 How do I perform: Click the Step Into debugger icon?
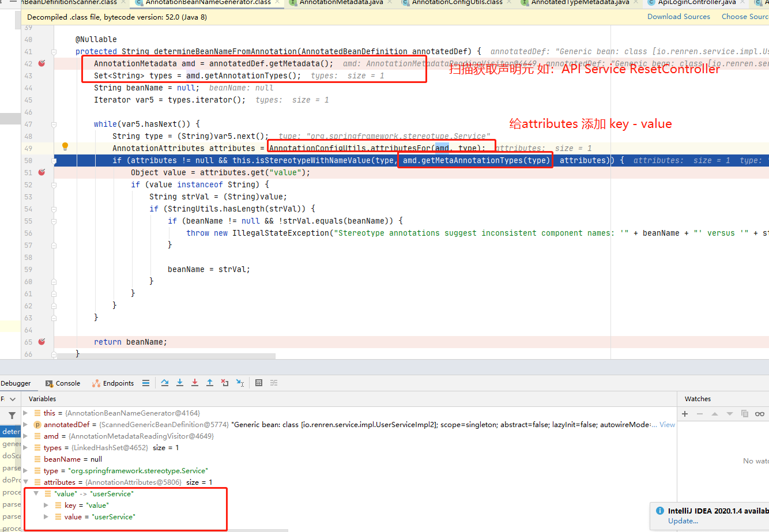tap(180, 382)
